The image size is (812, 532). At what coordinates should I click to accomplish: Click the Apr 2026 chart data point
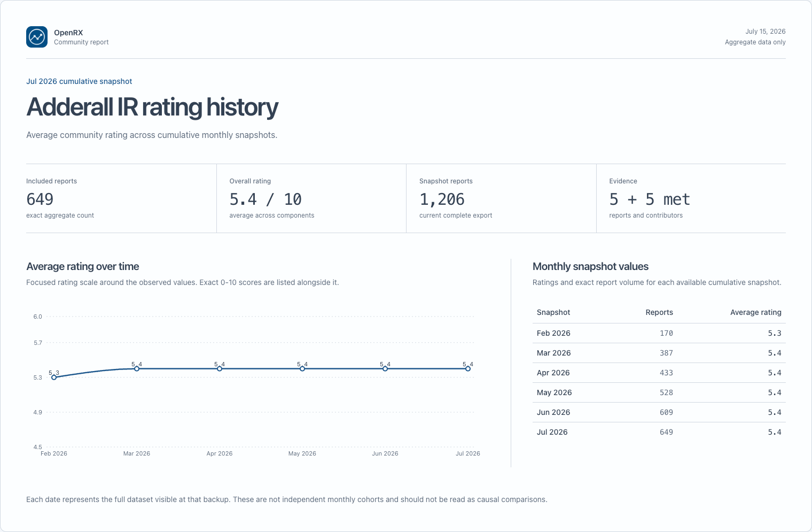[220, 368]
